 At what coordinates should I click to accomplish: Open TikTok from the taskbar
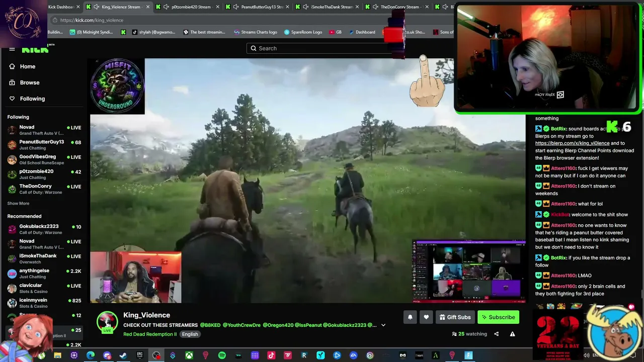pos(271,355)
